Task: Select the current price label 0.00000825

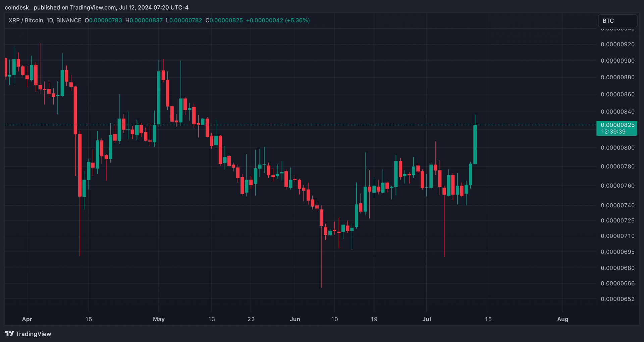Action: tap(618, 125)
